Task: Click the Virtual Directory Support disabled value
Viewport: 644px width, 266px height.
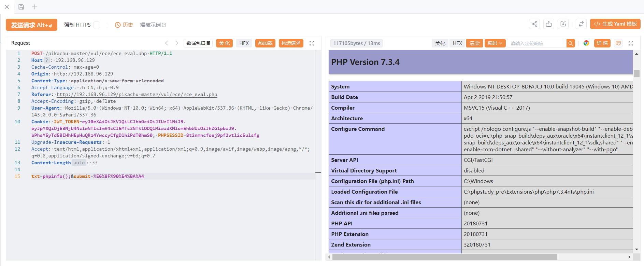Action: (x=474, y=171)
